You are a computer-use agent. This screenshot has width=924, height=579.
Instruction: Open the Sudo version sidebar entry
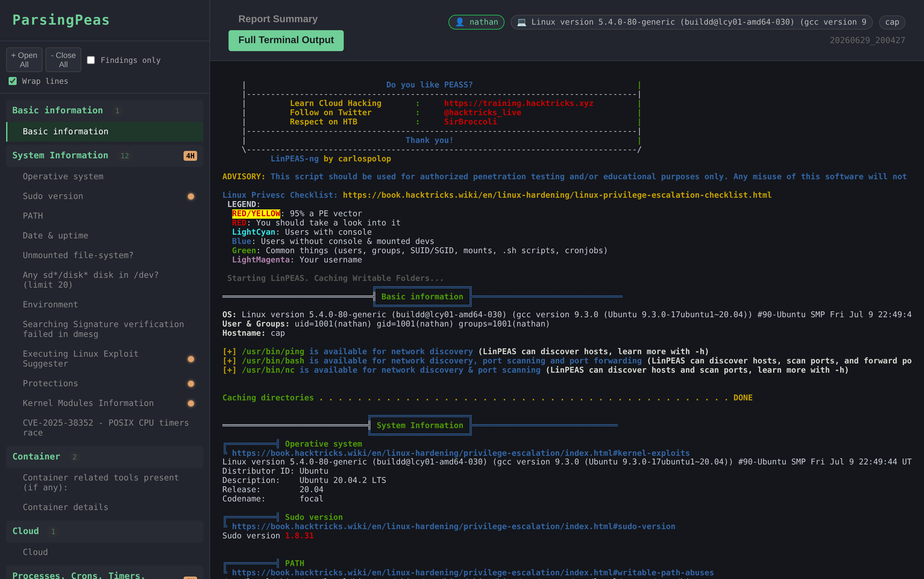click(104, 196)
